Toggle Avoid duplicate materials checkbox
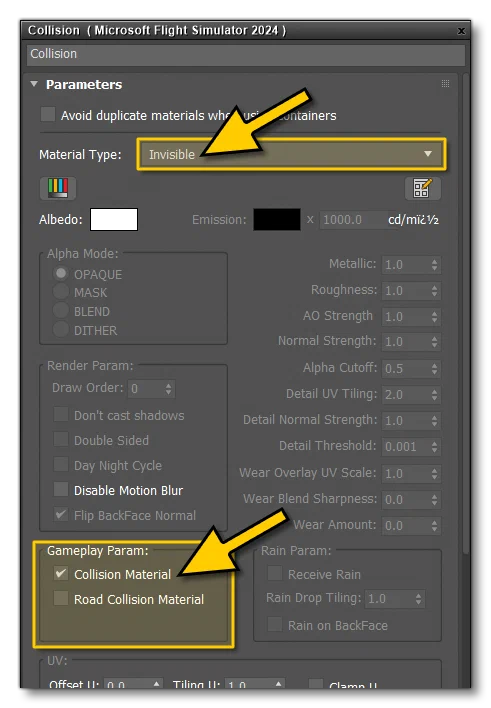The image size is (491, 708). click(48, 114)
